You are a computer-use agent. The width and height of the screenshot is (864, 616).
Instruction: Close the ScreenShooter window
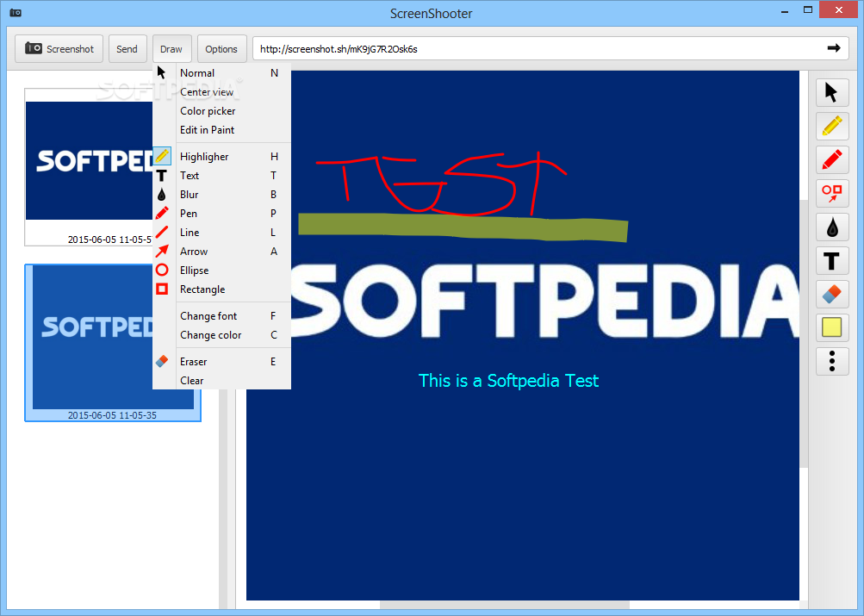click(x=839, y=10)
